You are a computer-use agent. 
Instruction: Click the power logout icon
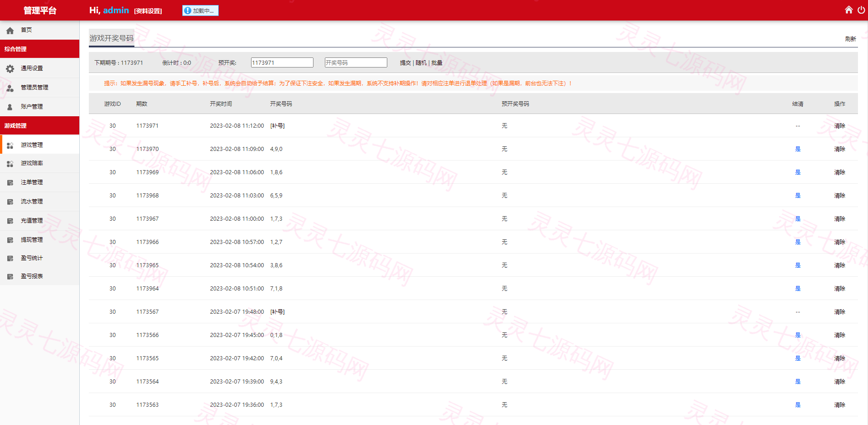click(x=861, y=10)
